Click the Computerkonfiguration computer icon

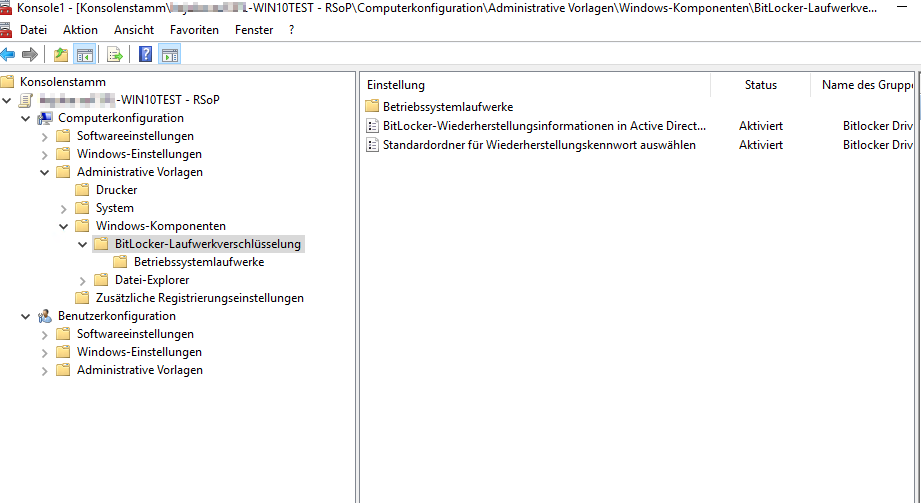[x=45, y=118]
